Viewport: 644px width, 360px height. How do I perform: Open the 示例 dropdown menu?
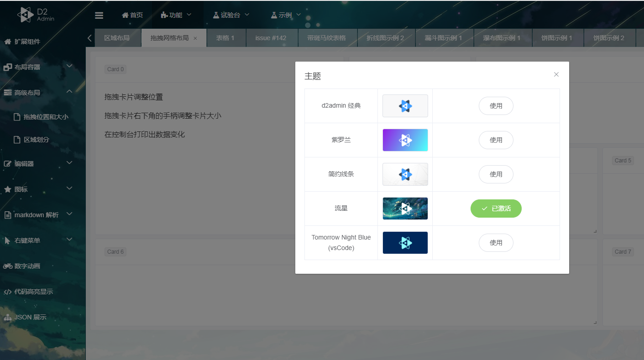(285, 15)
